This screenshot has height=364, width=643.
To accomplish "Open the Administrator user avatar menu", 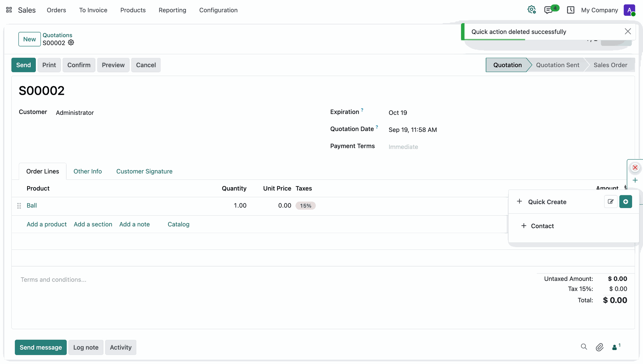I will 630,10.
